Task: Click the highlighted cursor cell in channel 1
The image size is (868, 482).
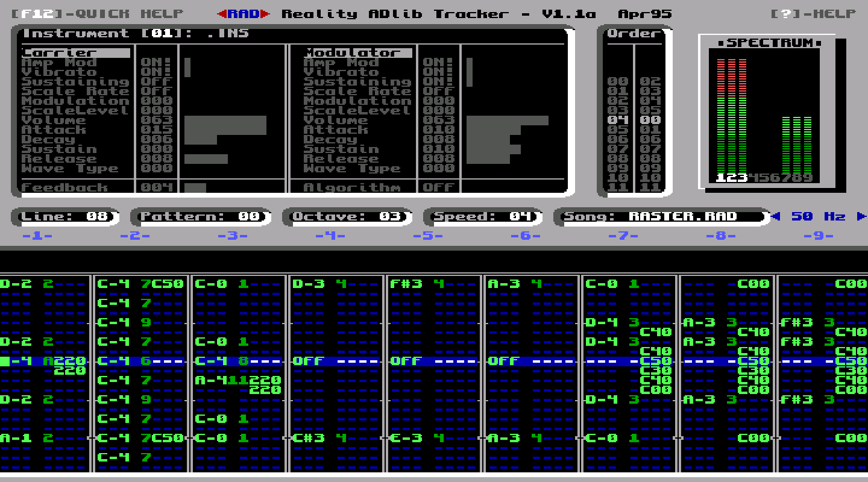Action: 5,361
